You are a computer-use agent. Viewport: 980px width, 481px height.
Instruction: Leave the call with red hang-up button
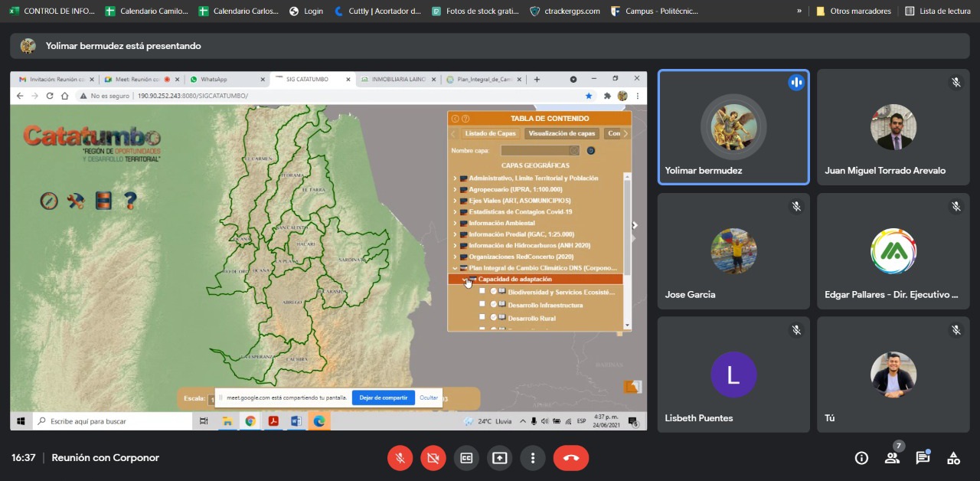coord(571,458)
